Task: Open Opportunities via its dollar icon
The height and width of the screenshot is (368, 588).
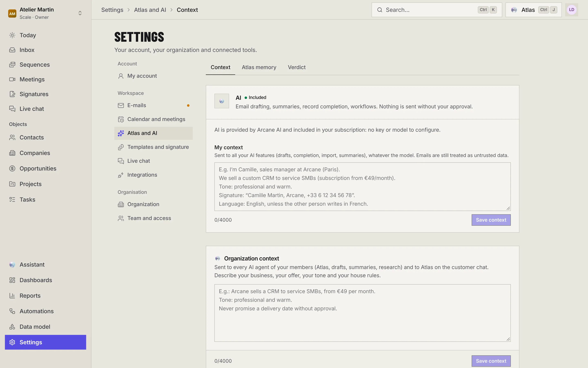Action: 12,168
